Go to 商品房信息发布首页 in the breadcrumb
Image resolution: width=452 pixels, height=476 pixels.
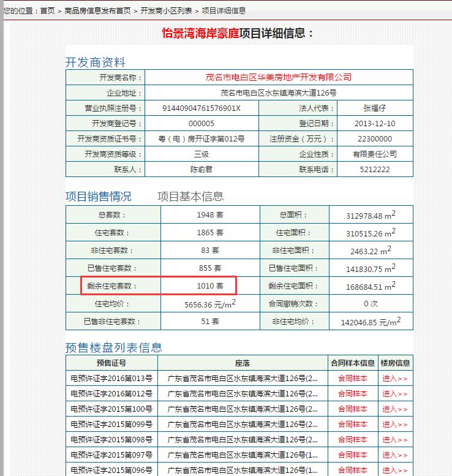[x=97, y=11]
